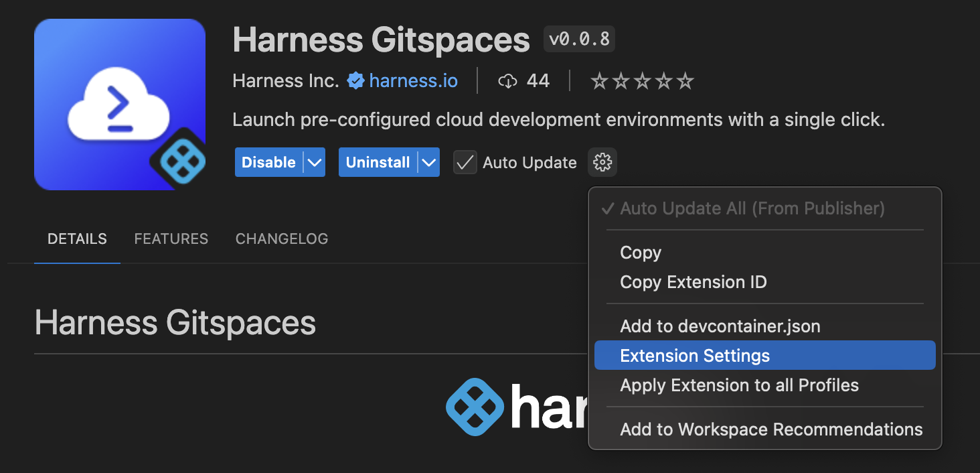Toggle the Auto Update checkbox
The height and width of the screenshot is (473, 980).
[x=465, y=162]
